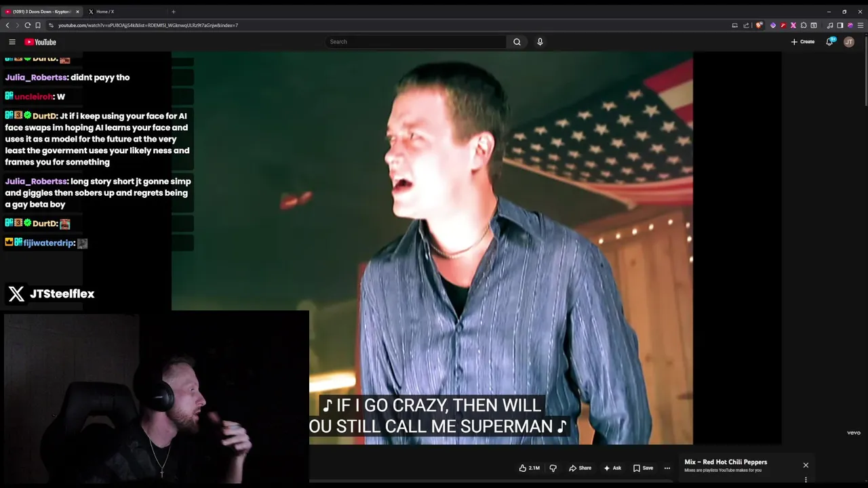This screenshot has height=488, width=868.
Task: Open the Create button
Action: coord(803,42)
